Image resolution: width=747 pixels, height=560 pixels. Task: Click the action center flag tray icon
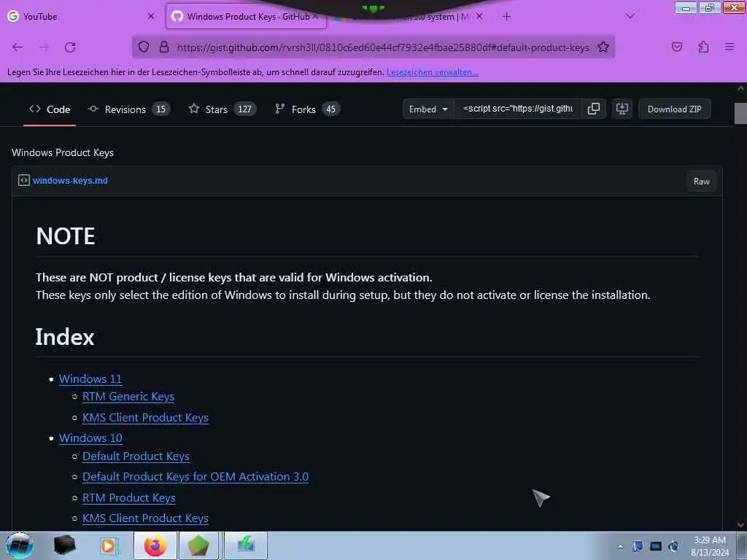pyautogui.click(x=638, y=546)
